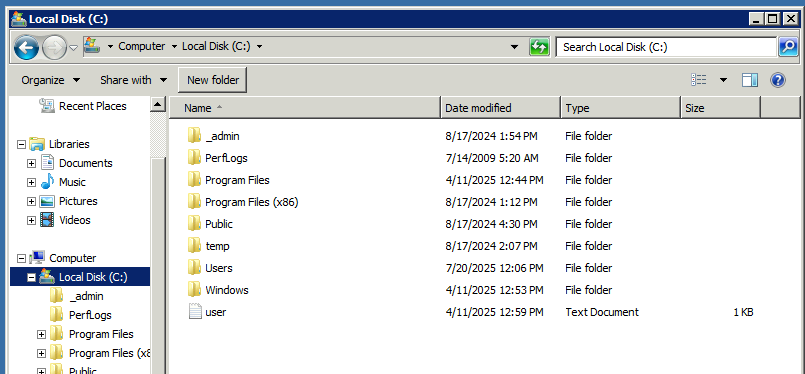
Task: Select Documents library icon in tree
Action: point(47,163)
